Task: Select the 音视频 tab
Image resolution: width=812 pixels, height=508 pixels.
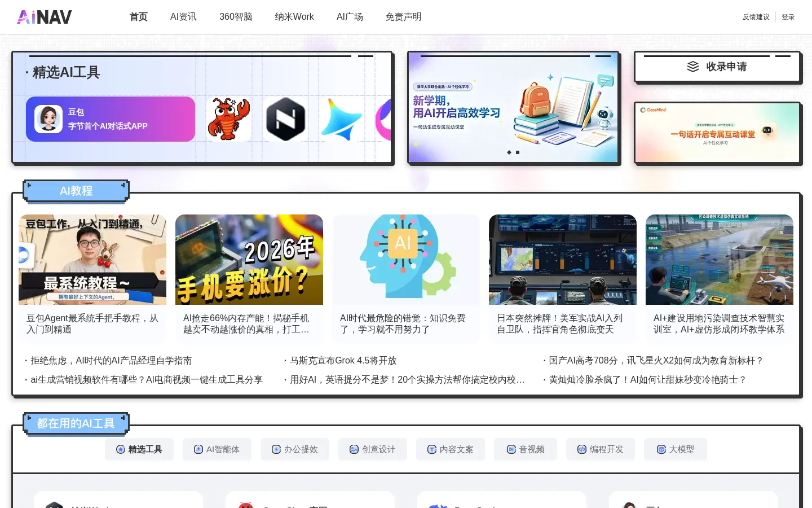Action: [526, 449]
